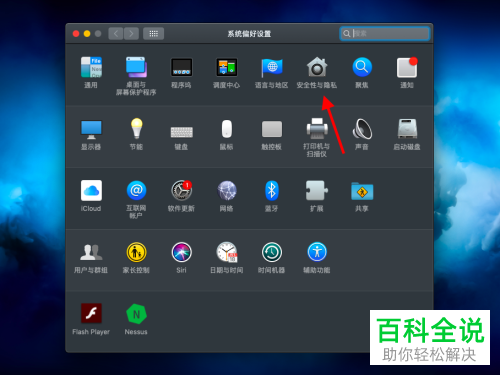Open iCloud preferences icon
This screenshot has height=375, width=500.
[91, 190]
